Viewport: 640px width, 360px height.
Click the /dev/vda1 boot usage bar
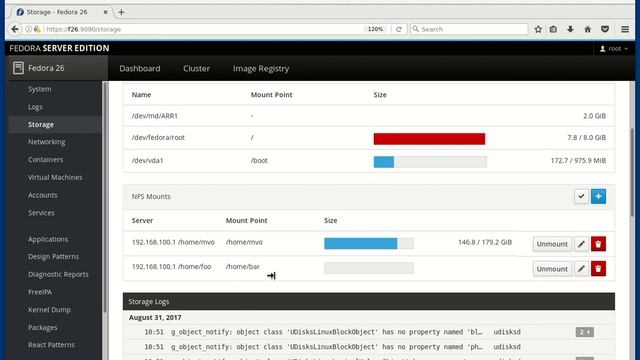430,162
